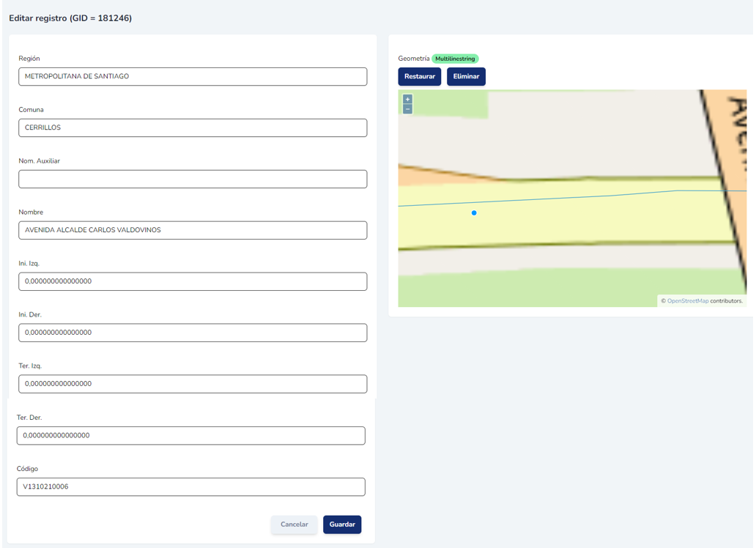The width and height of the screenshot is (756, 548).
Task: Click into the Comuna text field
Action: (193, 127)
